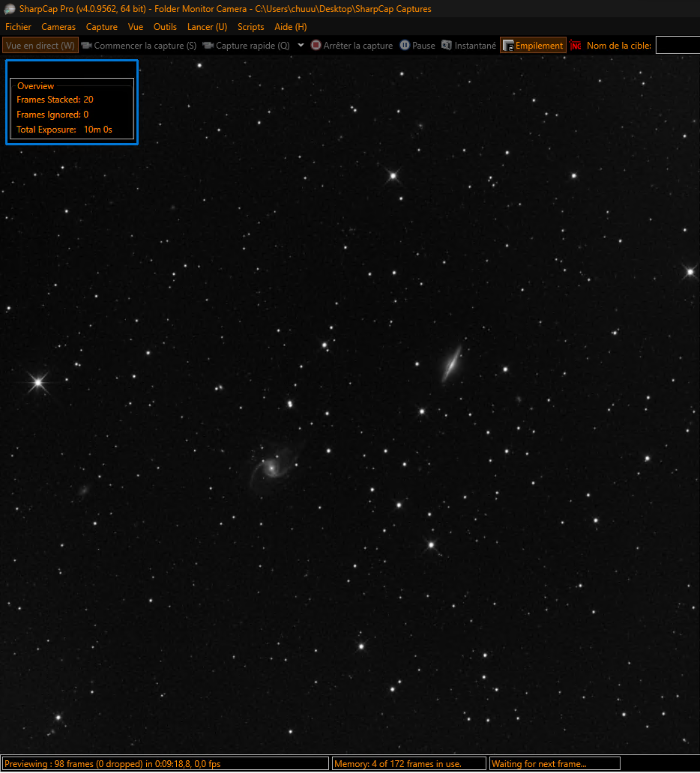The image size is (700, 773).
Task: Open the Scripts menu
Action: 250,27
